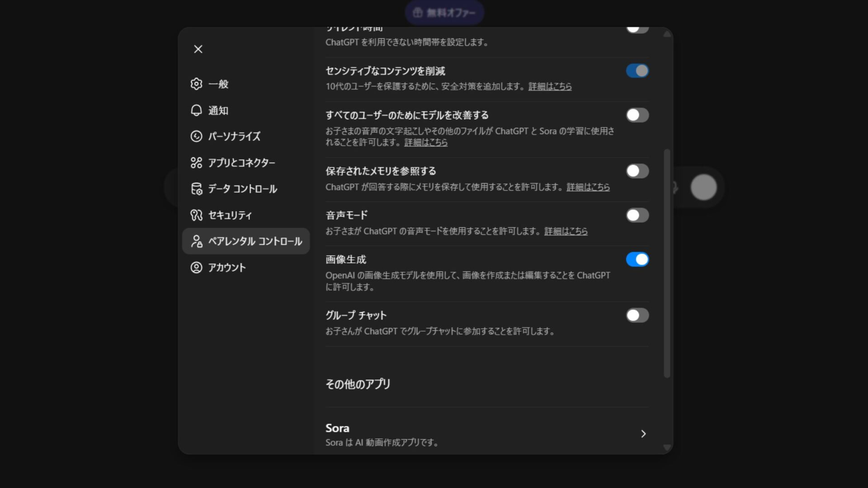Select the データ コントロール database icon
Image resolution: width=868 pixels, height=488 pixels.
point(197,189)
